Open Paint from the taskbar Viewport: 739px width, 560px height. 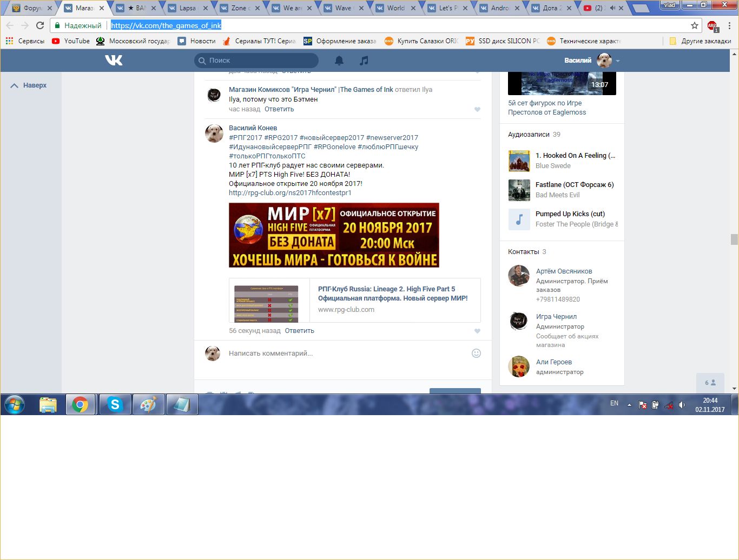(x=148, y=404)
